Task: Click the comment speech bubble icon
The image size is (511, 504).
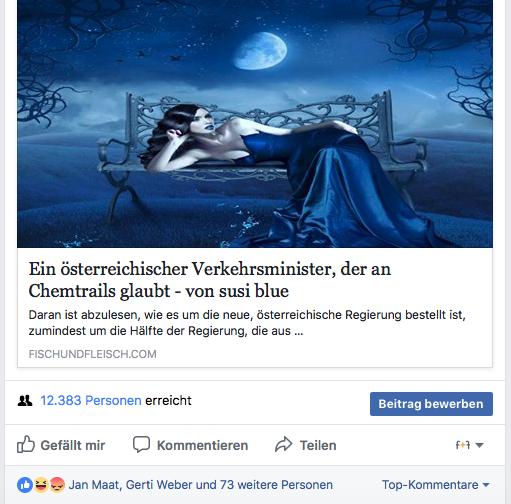Action: click(x=141, y=444)
